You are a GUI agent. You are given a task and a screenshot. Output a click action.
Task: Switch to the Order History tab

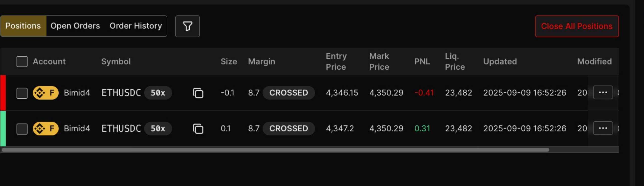pos(136,26)
